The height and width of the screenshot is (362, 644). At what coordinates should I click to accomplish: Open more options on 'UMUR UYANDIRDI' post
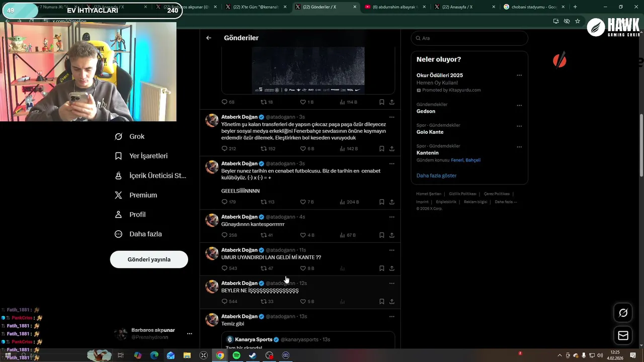click(392, 250)
